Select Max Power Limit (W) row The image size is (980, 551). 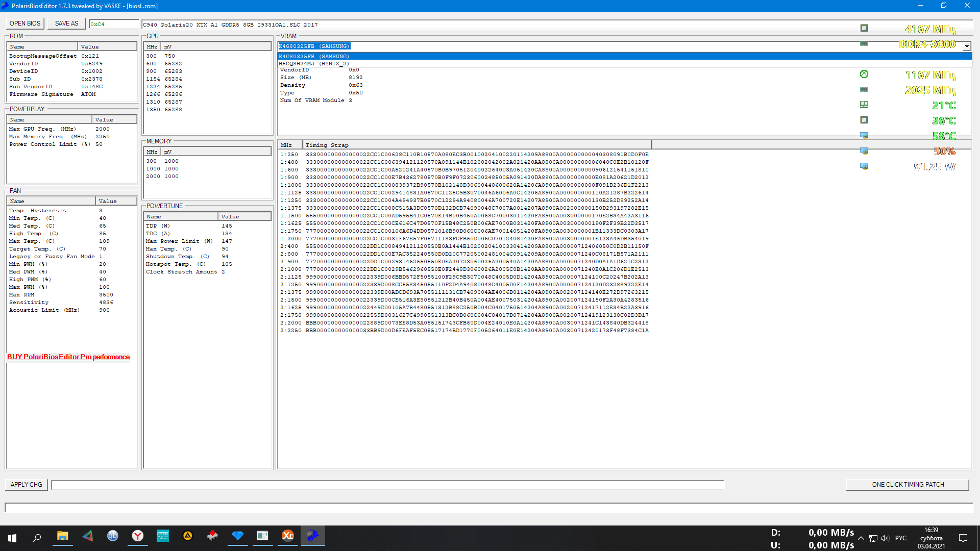[x=208, y=241]
